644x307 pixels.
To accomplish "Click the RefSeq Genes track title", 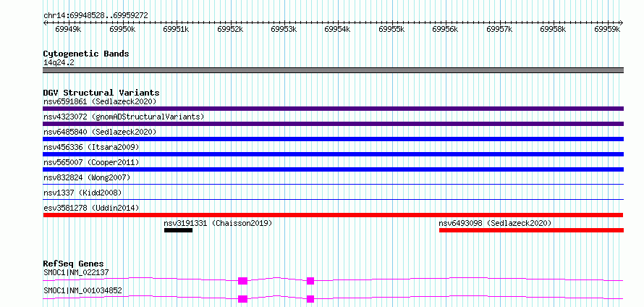I will [x=74, y=264].
